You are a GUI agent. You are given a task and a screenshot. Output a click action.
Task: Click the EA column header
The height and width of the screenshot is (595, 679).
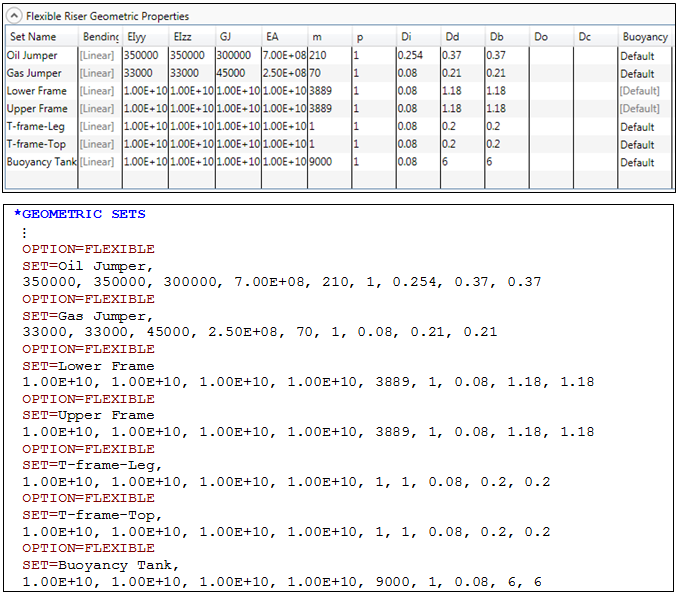[x=285, y=37]
